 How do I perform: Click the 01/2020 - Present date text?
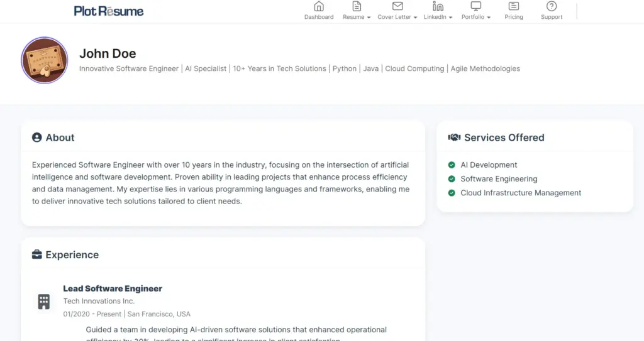coord(92,314)
